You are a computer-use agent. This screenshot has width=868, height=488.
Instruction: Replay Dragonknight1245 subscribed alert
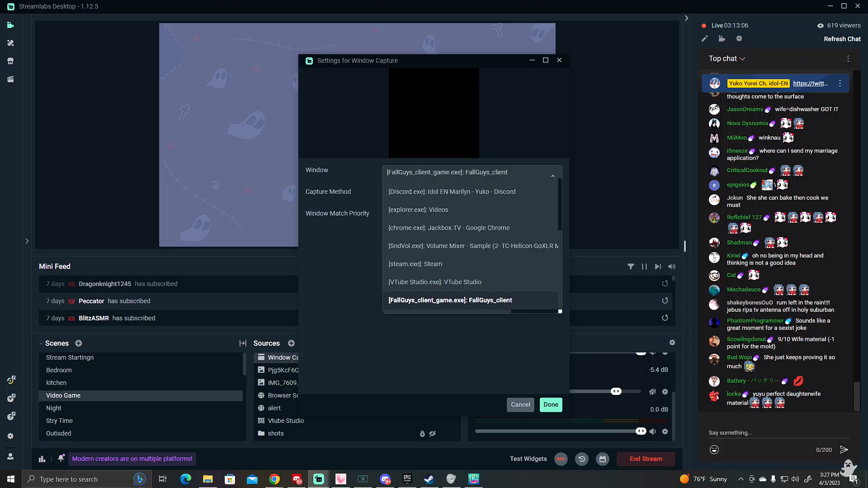click(665, 284)
